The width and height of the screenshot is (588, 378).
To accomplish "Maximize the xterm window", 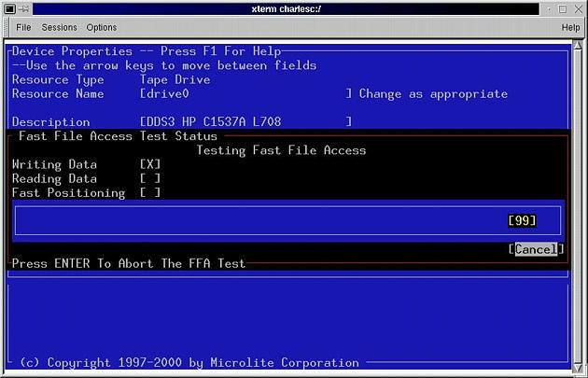I will 563,9.
